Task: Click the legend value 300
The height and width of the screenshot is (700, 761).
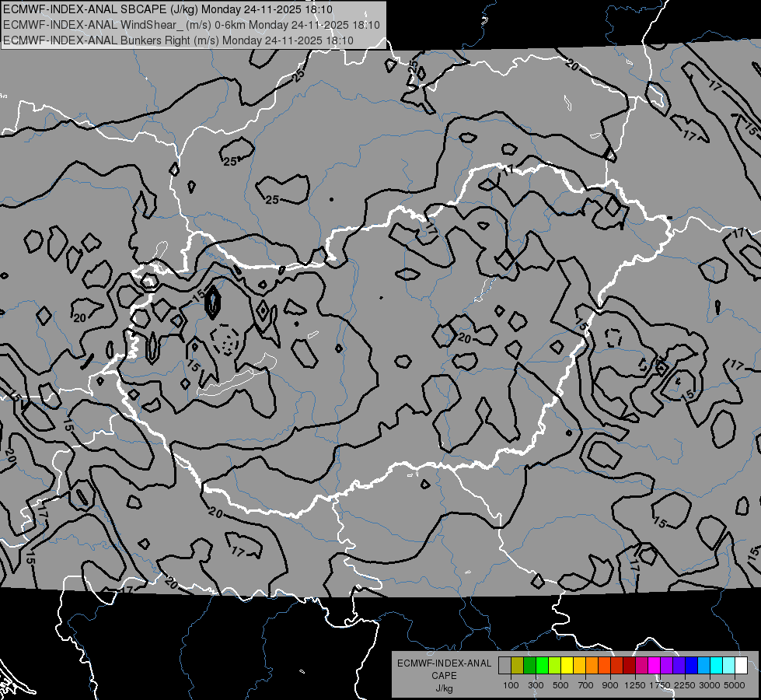Action: (x=536, y=685)
